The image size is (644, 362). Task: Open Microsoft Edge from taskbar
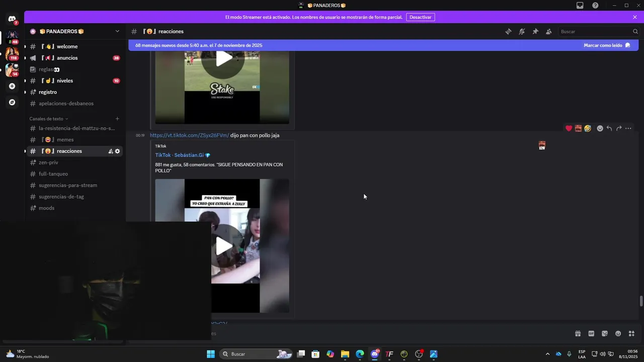[360, 354]
